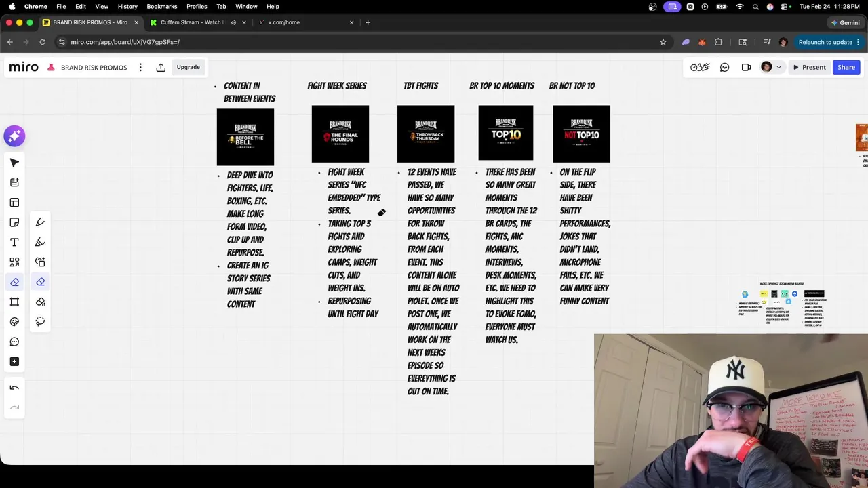Choose the whole-stroke eraser in drawing submenu
Screen dimensions: 868x488
pyautogui.click(x=40, y=302)
